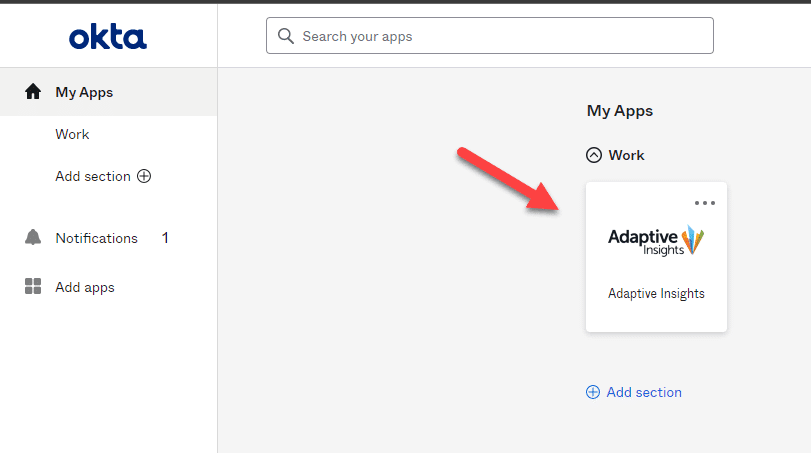Image resolution: width=811 pixels, height=453 pixels.
Task: Click Add section in the sidebar
Action: tap(93, 176)
